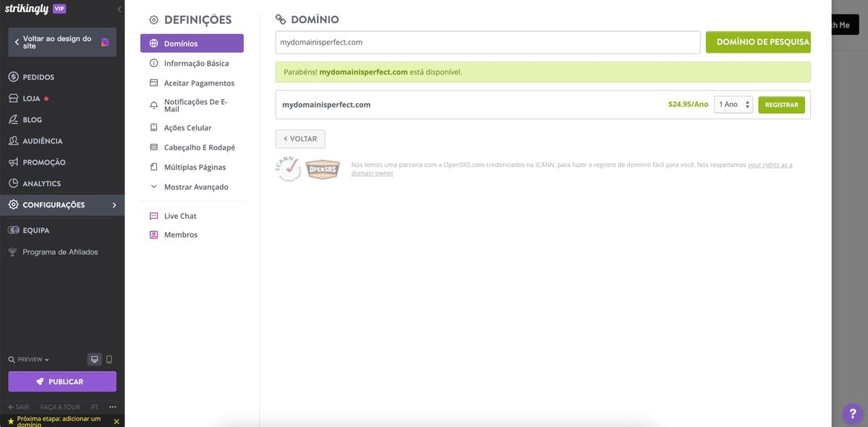Dismiss the next-step domain notification
Image resolution: width=868 pixels, height=427 pixels.
pyautogui.click(x=116, y=421)
